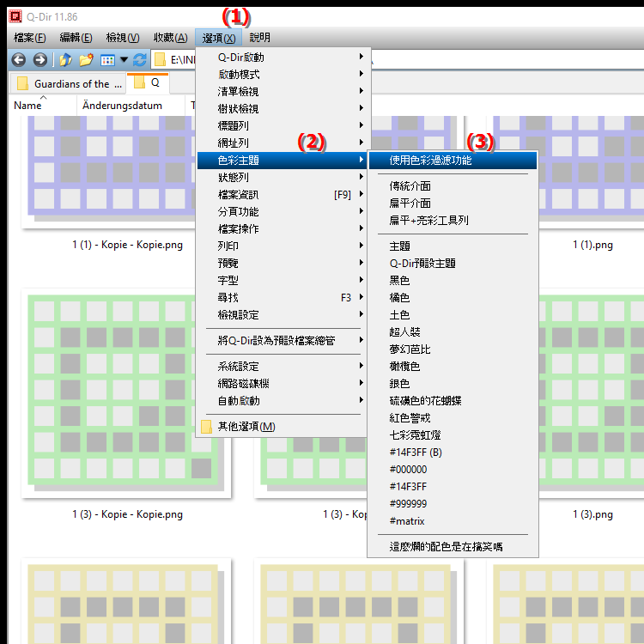644x644 pixels.
Task: Click the Forward navigation arrow icon
Action: [39, 60]
